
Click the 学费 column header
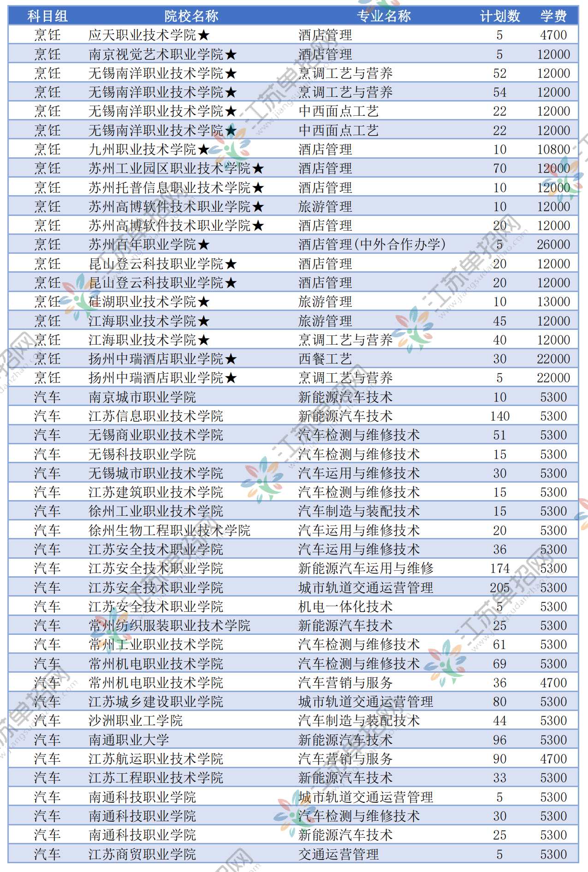coord(553,16)
